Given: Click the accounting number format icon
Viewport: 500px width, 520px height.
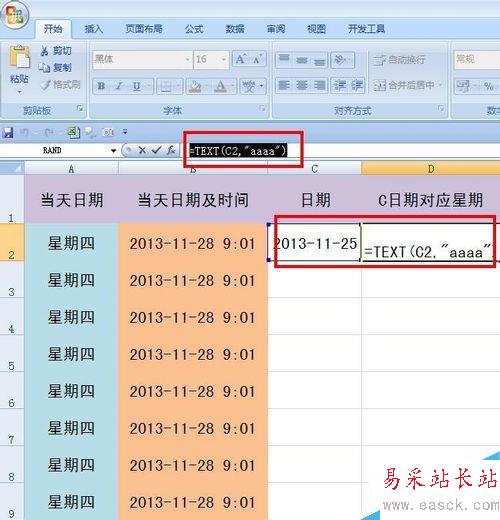Looking at the screenshot, I should (463, 86).
